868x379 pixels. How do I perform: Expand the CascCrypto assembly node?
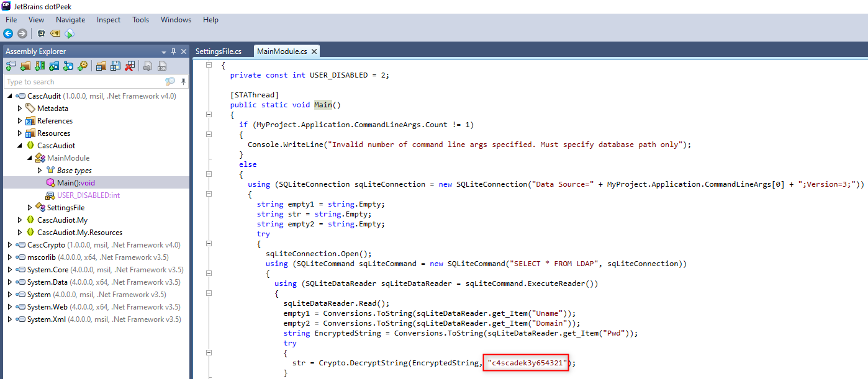(x=10, y=245)
